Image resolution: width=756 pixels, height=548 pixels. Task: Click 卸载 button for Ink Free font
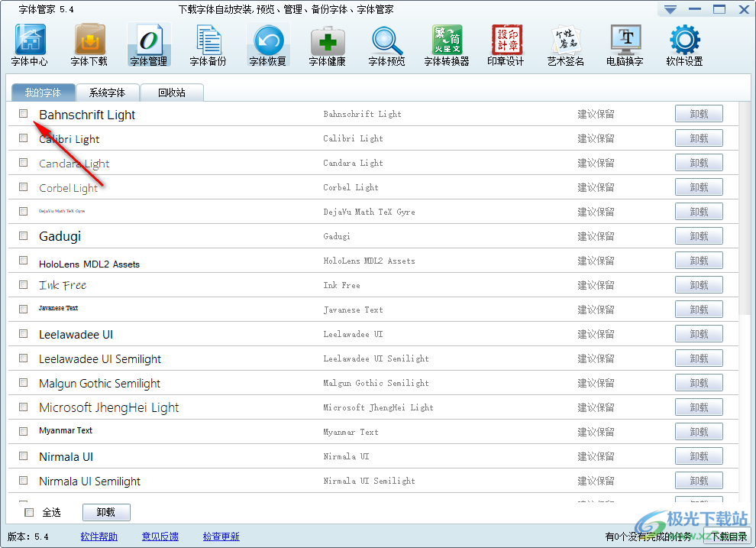698,285
